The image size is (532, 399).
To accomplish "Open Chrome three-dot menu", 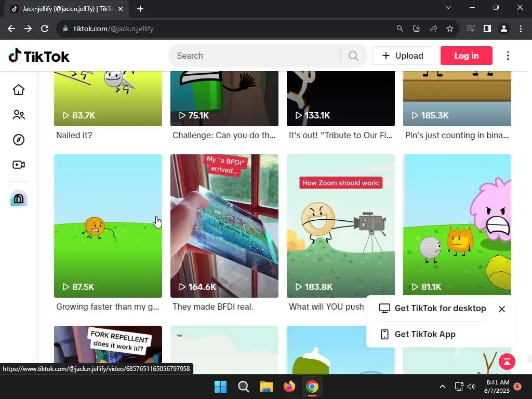I will tap(521, 29).
